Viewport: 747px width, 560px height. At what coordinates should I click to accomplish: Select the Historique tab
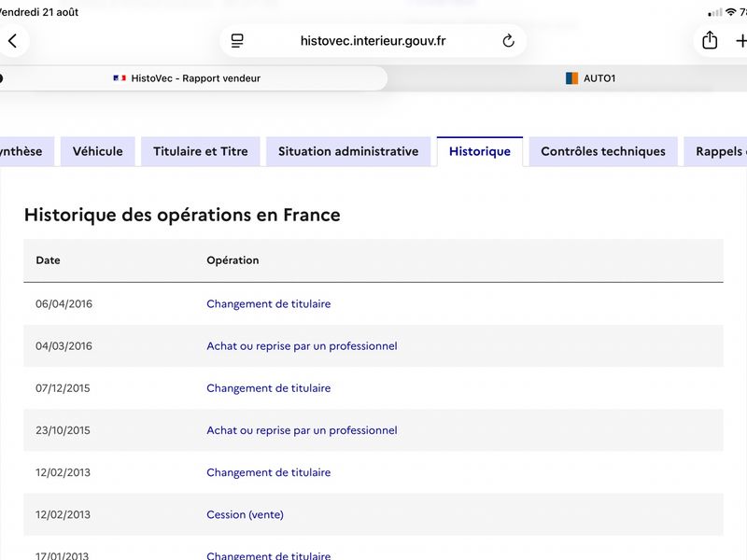pos(480,151)
